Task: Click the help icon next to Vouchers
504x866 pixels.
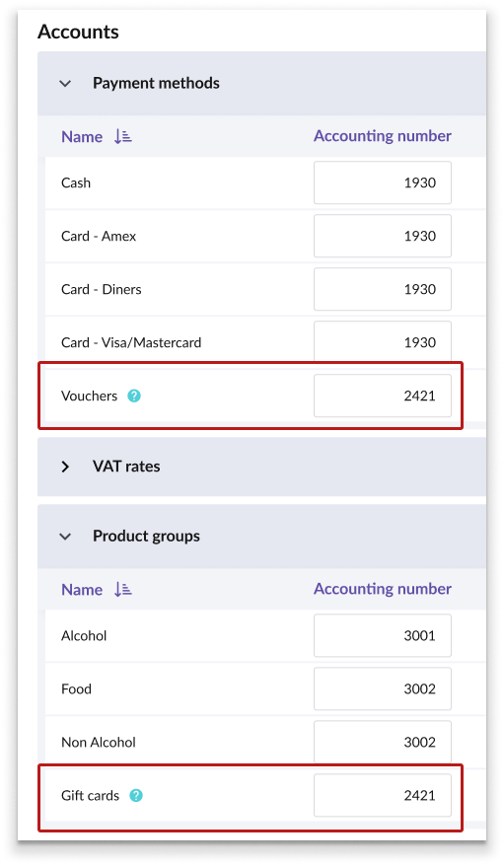Action: coord(134,396)
